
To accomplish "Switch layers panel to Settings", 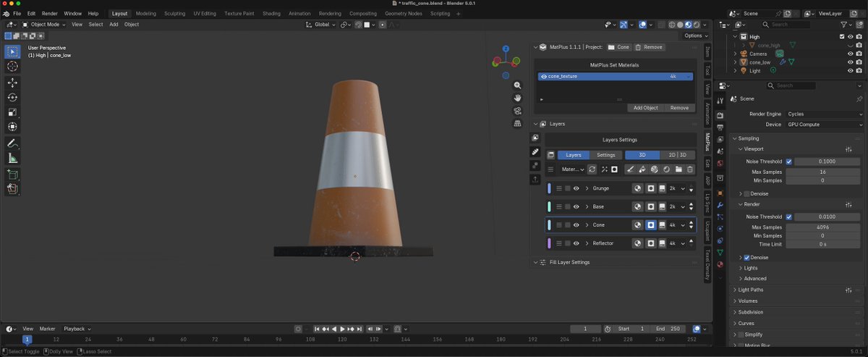I will tap(606, 155).
